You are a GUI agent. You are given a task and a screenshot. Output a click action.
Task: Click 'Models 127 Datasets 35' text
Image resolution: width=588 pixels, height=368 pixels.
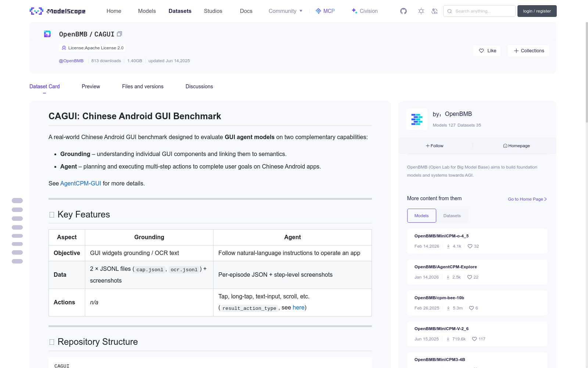click(457, 125)
